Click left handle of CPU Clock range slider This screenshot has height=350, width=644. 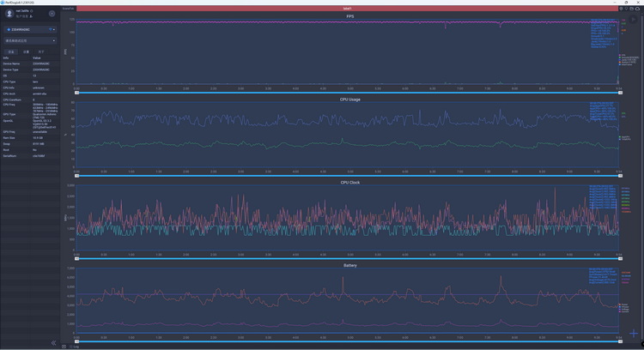[x=76, y=258]
